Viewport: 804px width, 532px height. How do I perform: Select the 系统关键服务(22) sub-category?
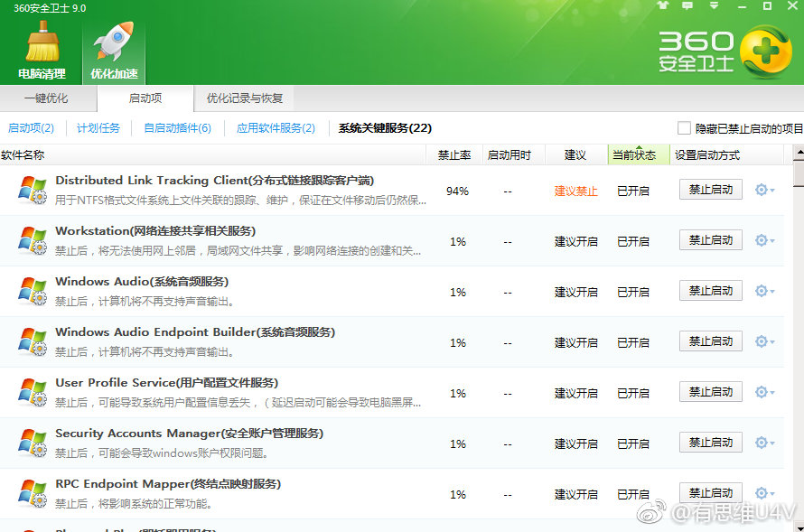(385, 128)
